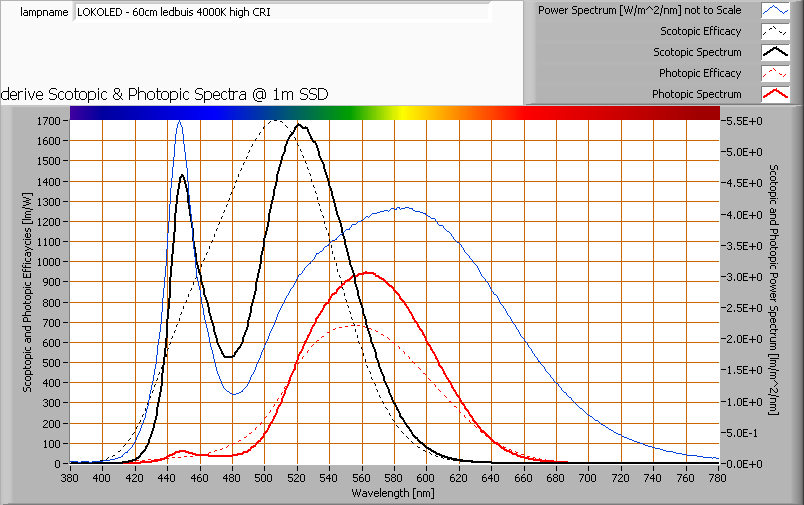Image resolution: width=804 pixels, height=505 pixels.
Task: Select the Scotopic Spectrum legend label
Action: pyautogui.click(x=697, y=52)
